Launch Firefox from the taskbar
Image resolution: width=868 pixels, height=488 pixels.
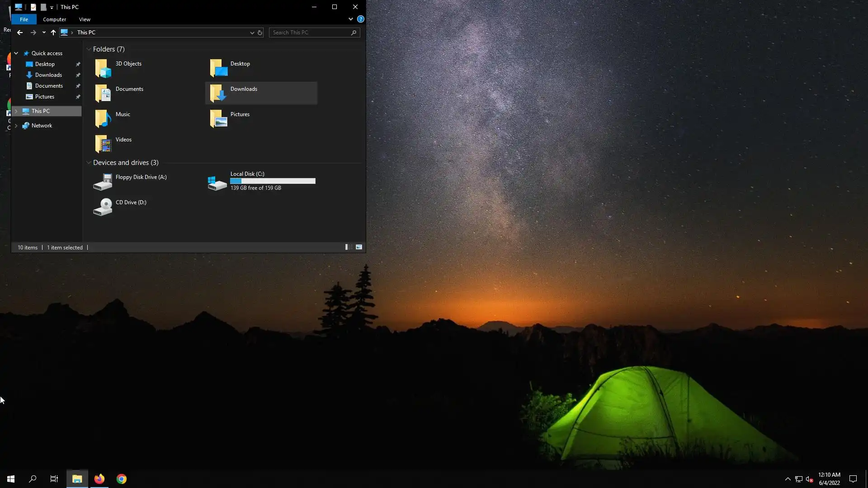pyautogui.click(x=99, y=479)
